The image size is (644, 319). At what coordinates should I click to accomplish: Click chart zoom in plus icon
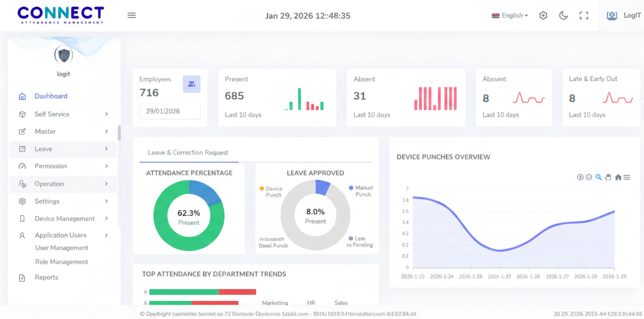tap(580, 177)
